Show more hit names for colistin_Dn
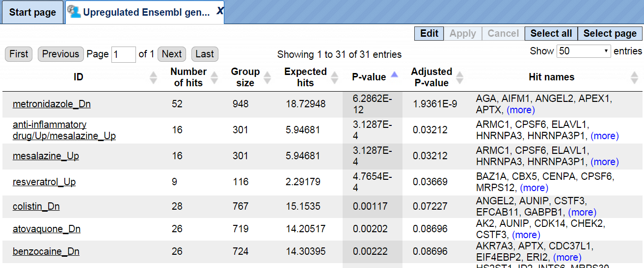Screen dimensions: 644x268 (x=582, y=212)
